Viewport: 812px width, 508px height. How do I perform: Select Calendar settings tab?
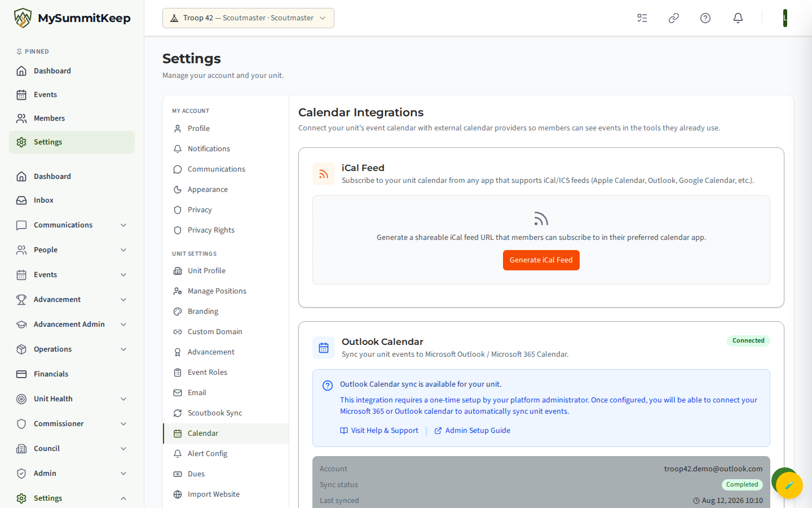coord(226,433)
